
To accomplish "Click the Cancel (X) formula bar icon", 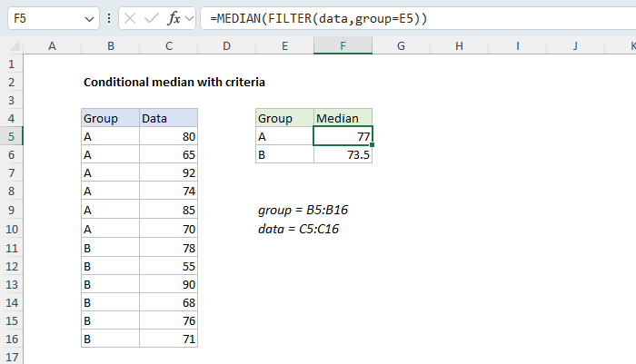I will 130,18.
